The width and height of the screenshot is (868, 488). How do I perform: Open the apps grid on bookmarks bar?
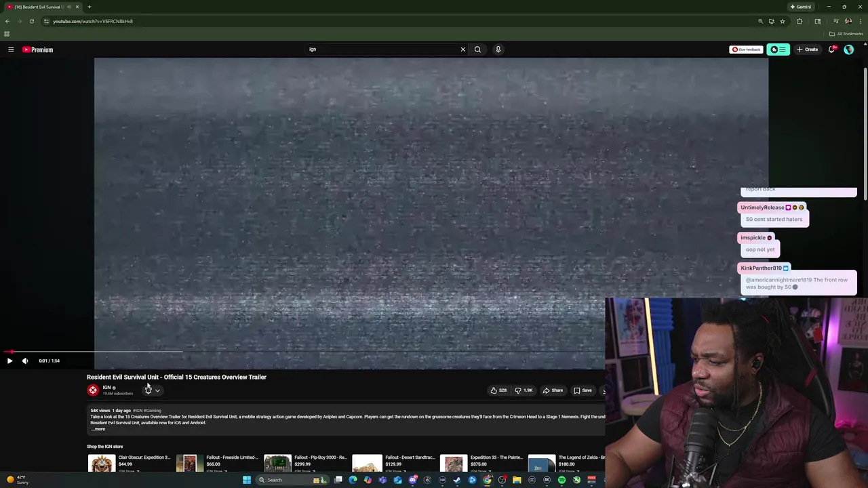coord(7,34)
